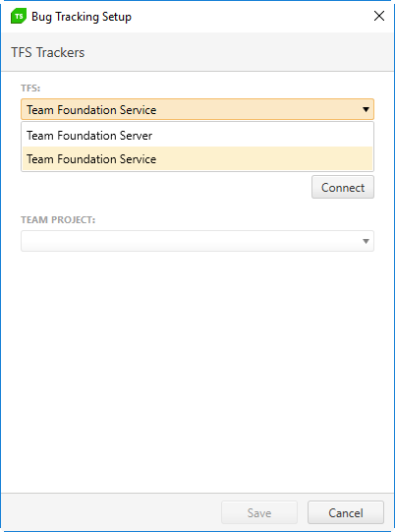This screenshot has width=395, height=532.
Task: Click the grey header strip right of TFS Trackers
Action: coord(238,52)
